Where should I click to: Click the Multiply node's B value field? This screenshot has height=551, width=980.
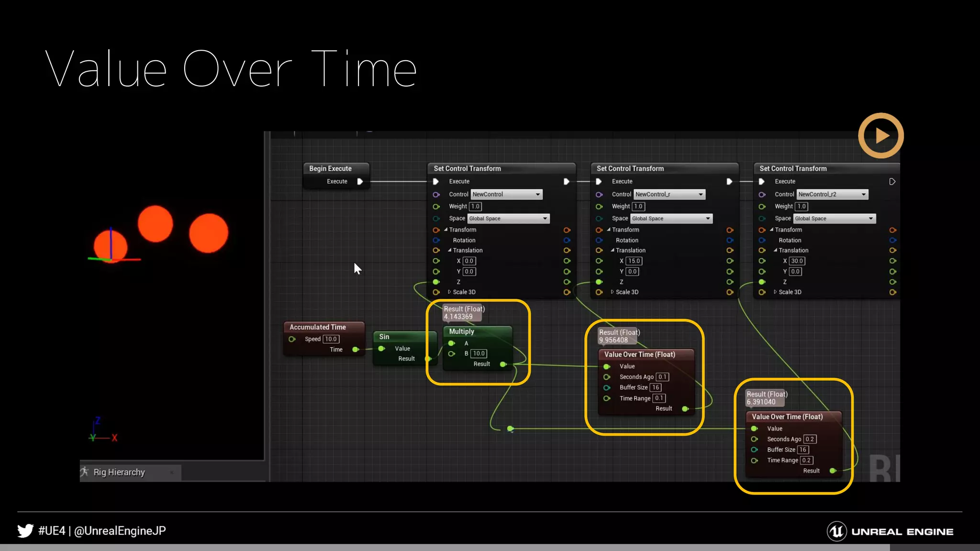(x=479, y=353)
